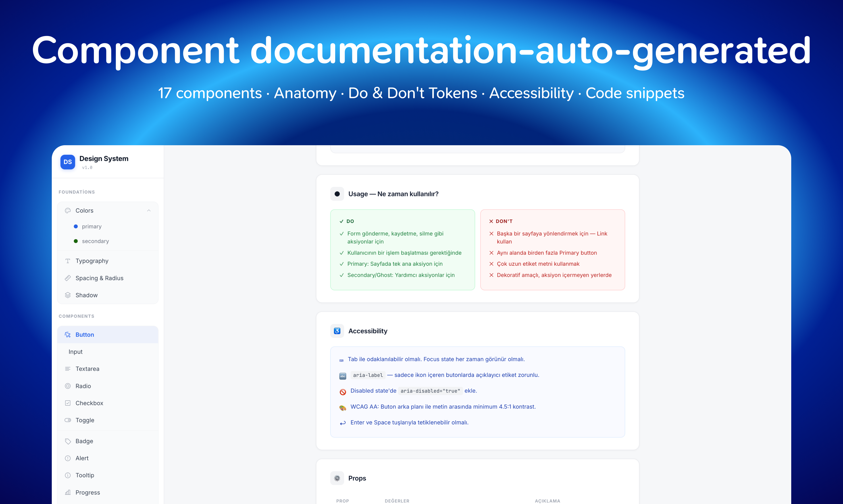
Task: Click the aria-label code chip
Action: (368, 375)
